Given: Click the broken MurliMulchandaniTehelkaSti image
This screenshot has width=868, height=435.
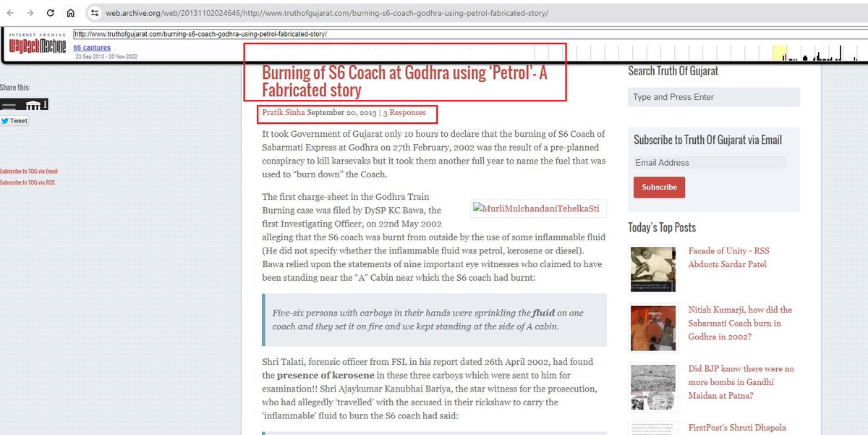Looking at the screenshot, I should pyautogui.click(x=539, y=208).
